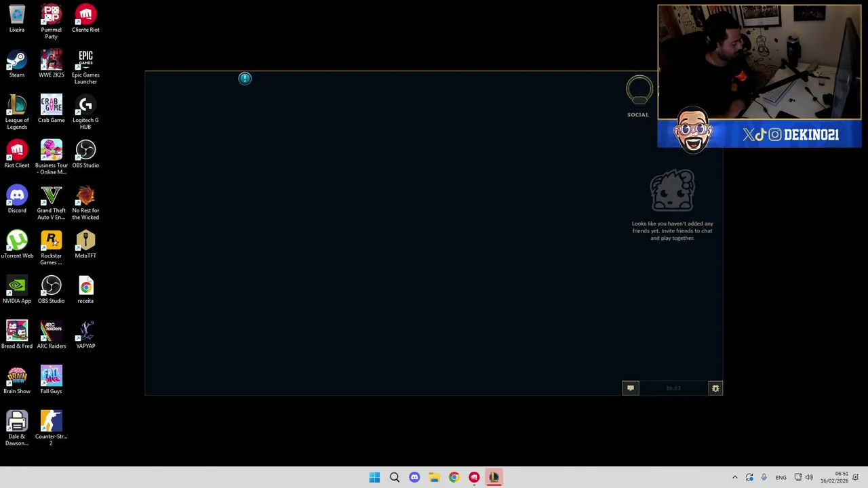
Task: Select OBS Studio icon beside NVIDIA App
Action: click(51, 290)
